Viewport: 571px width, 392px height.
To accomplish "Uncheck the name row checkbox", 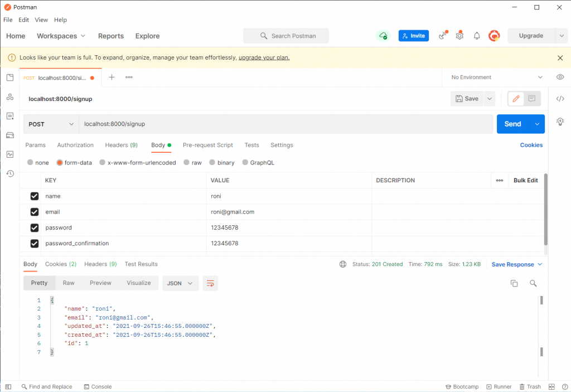I will 35,196.
